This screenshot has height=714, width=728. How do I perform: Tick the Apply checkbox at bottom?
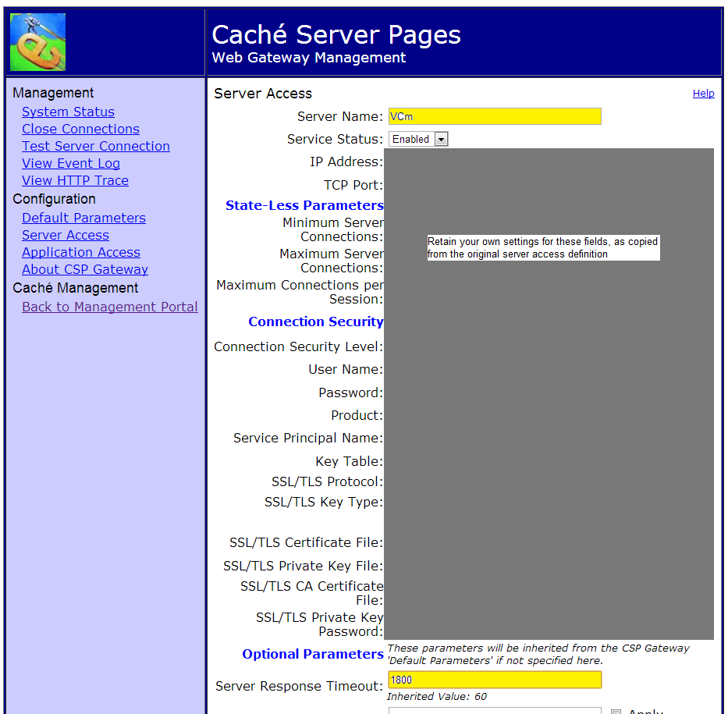pyautogui.click(x=616, y=711)
